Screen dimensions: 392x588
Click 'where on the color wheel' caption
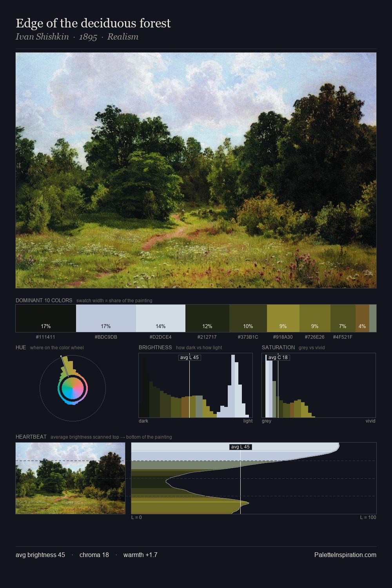pos(57,348)
